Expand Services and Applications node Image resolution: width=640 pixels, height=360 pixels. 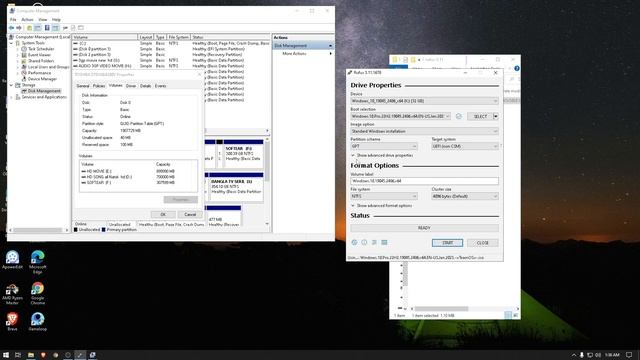[x=11, y=97]
